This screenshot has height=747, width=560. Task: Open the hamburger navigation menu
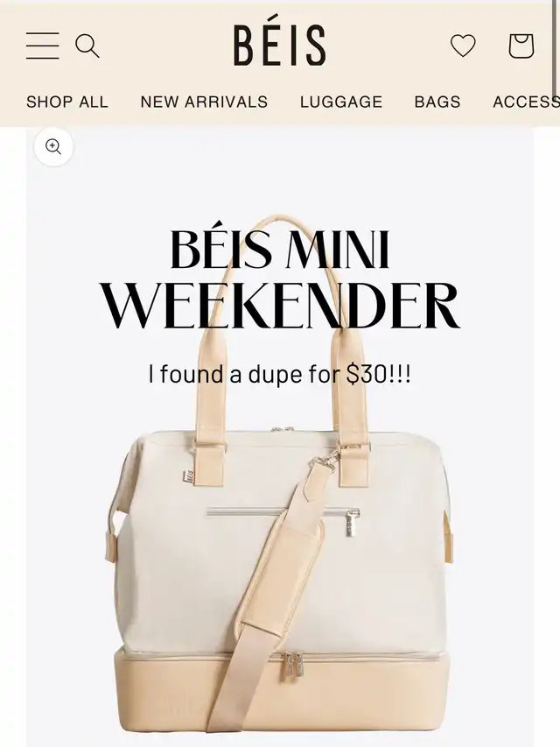pyautogui.click(x=42, y=46)
